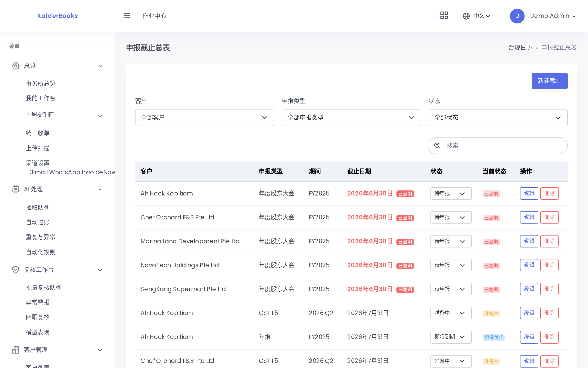
Task: Click the 复核工作台 shield icon
Action: [16, 270]
